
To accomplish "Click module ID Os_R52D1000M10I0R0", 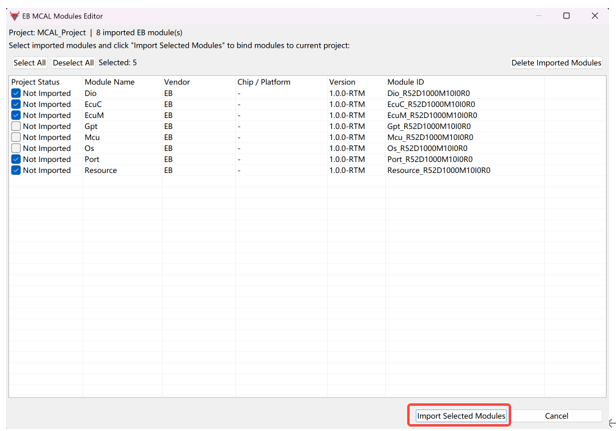I will click(427, 148).
